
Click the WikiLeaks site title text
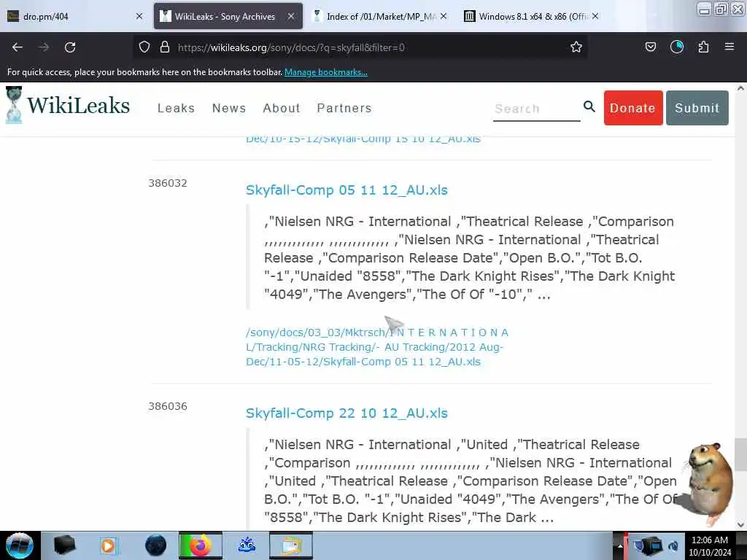pos(79,105)
